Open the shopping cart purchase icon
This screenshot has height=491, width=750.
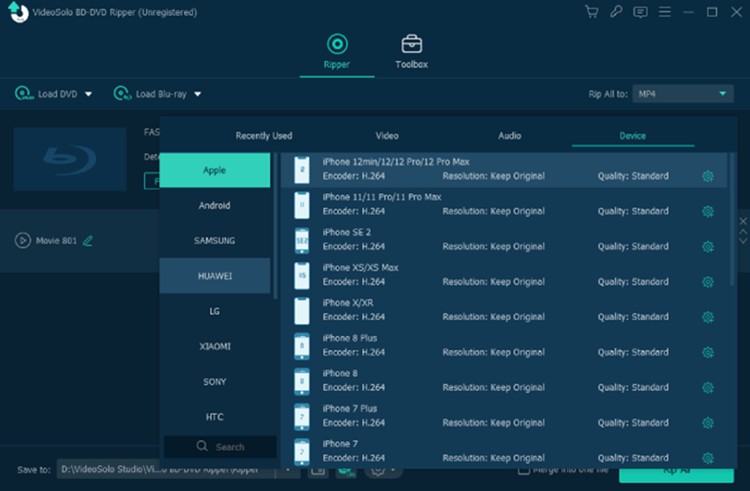pos(592,11)
